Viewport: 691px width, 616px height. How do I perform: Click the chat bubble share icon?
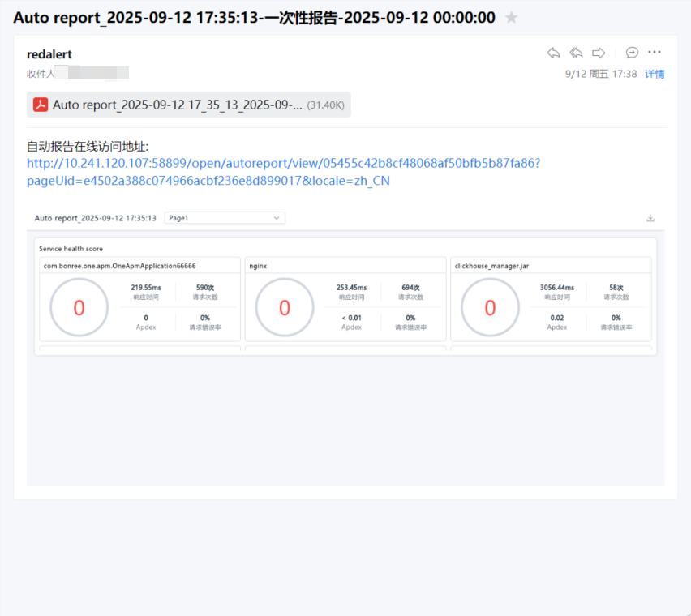pos(632,53)
